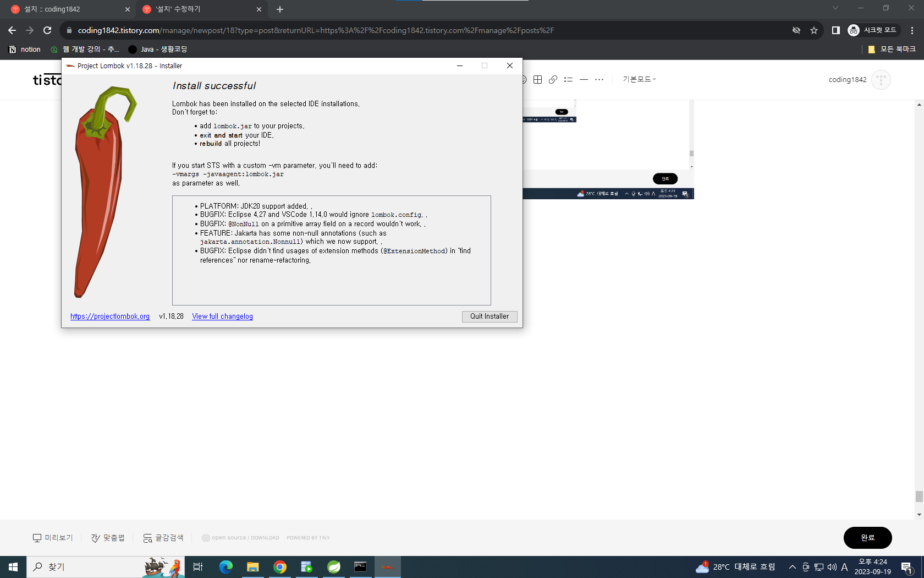Click the scroll up arrow of the page

click(x=919, y=104)
